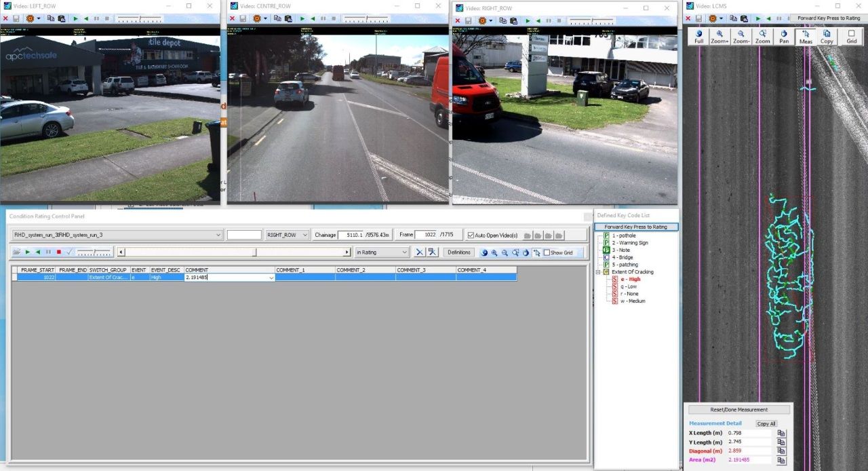Click the red X in CENTRE_ROW video toolbar
The image size is (868, 471).
(x=233, y=19)
